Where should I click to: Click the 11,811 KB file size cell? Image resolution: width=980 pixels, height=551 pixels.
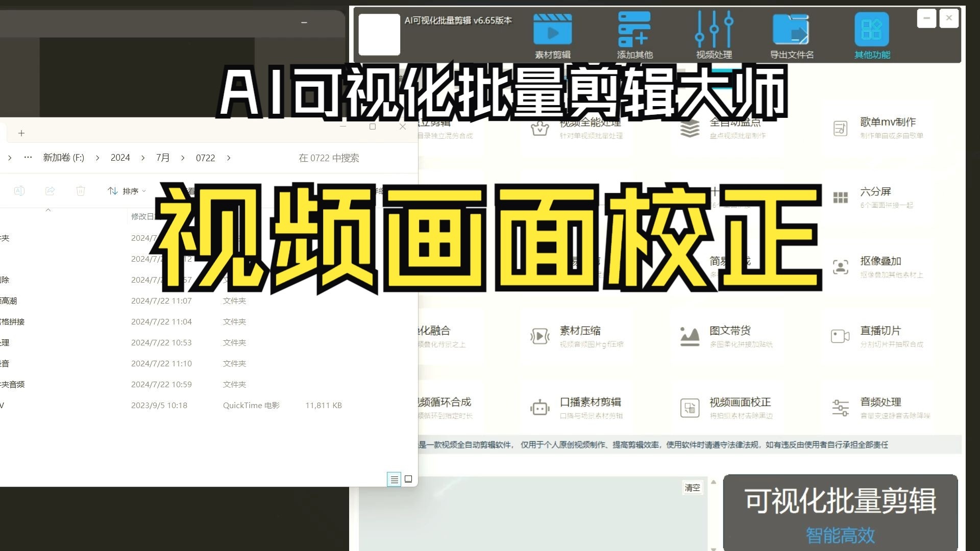pyautogui.click(x=324, y=406)
